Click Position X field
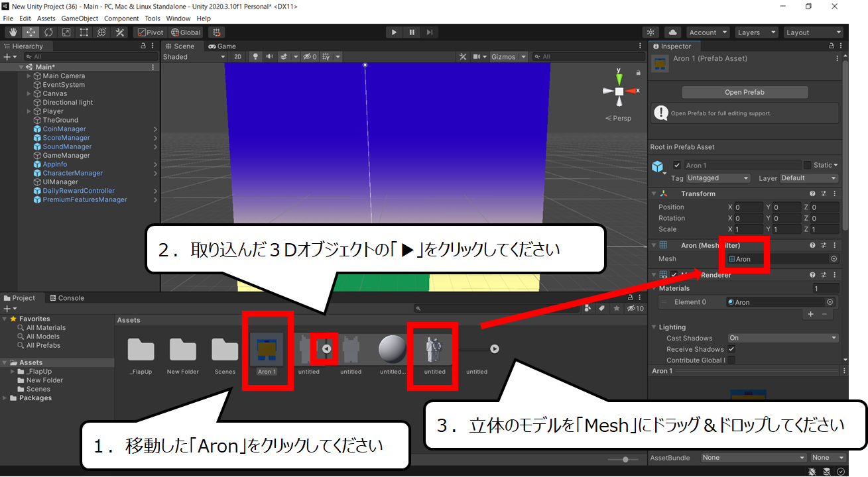The height and width of the screenshot is (477, 868). pos(748,207)
